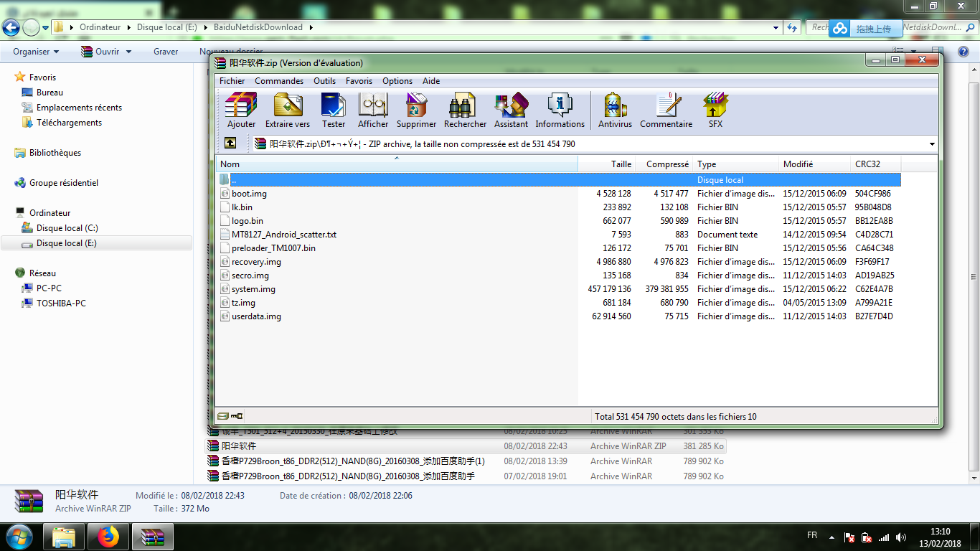This screenshot has width=980, height=551.
Task: Sort by the CRC32 column header
Action: tap(875, 164)
